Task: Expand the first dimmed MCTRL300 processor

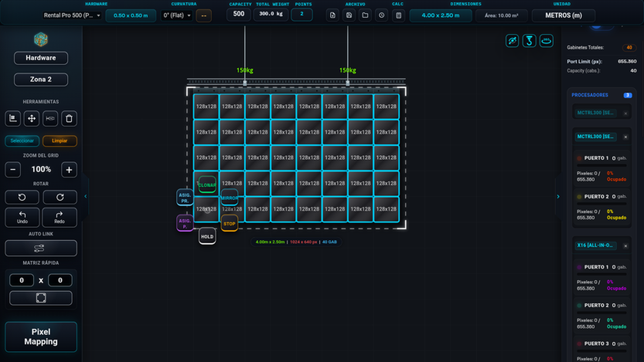Action: 596,113
